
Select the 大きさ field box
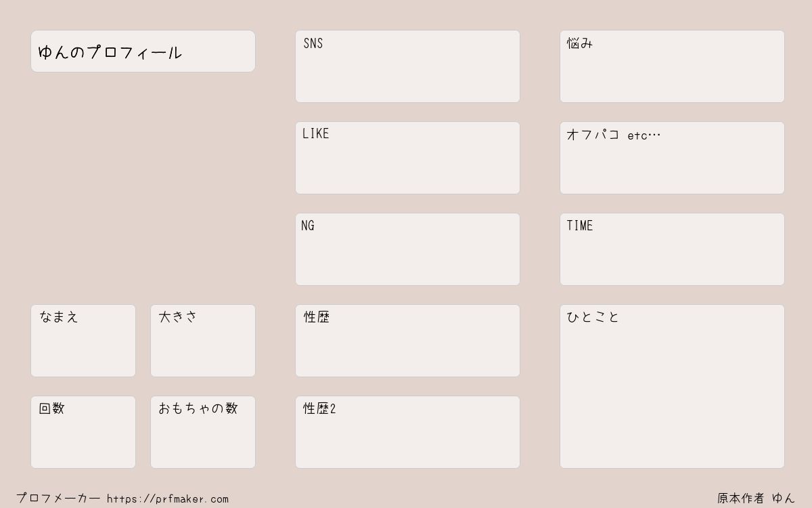pos(203,341)
